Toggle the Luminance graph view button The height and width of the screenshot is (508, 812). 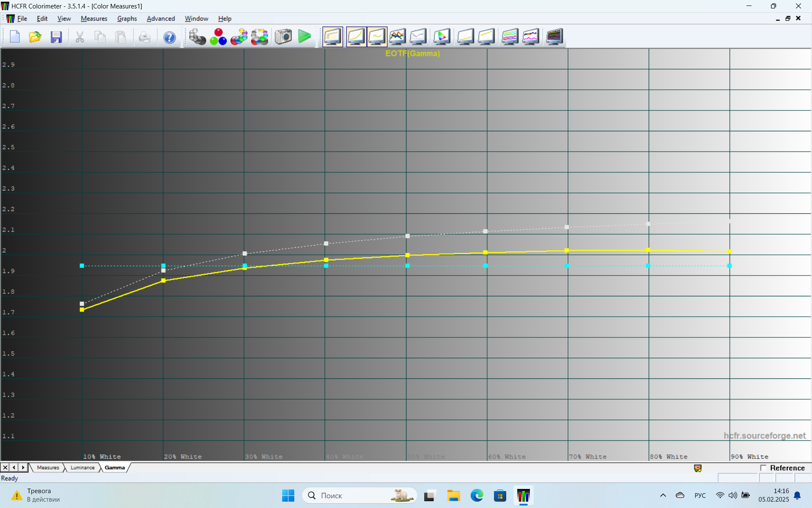coord(356,37)
